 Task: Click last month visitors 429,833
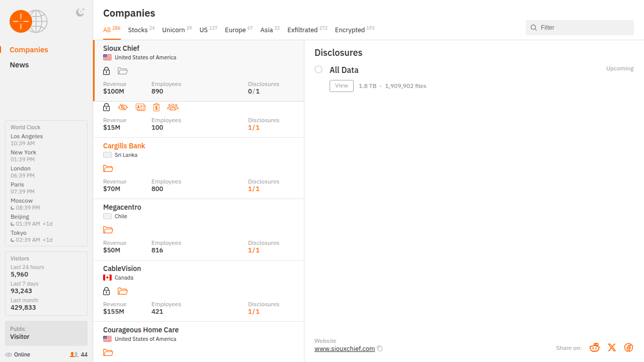tap(23, 308)
